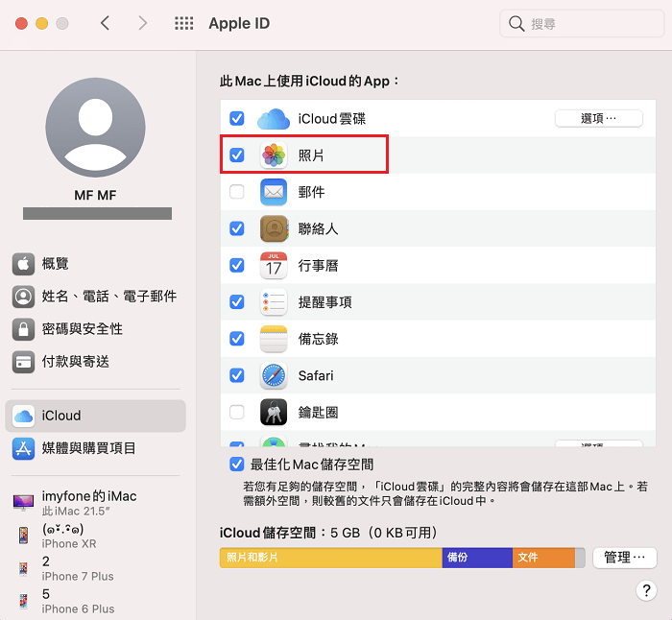Click the 備忘錄 Notes icon
Screen dimensions: 672x620
click(274, 339)
